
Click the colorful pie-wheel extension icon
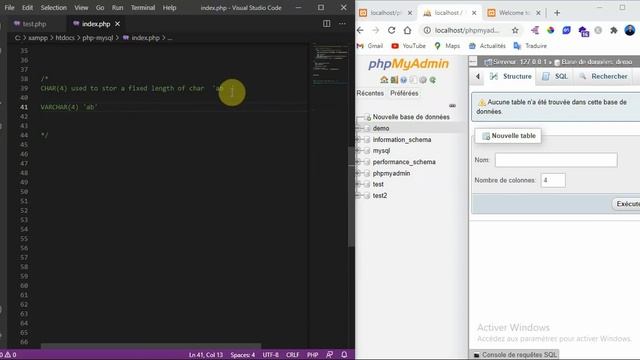551,30
